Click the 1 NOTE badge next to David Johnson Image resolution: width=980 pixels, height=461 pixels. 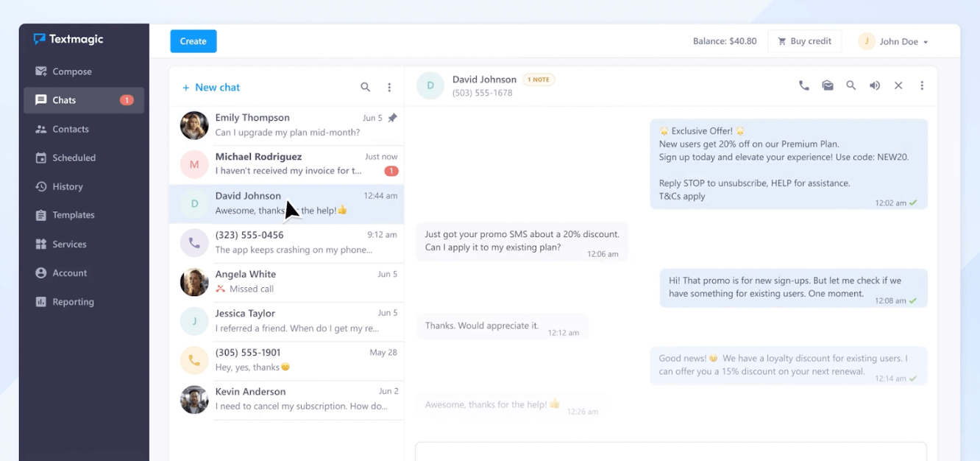pos(539,80)
